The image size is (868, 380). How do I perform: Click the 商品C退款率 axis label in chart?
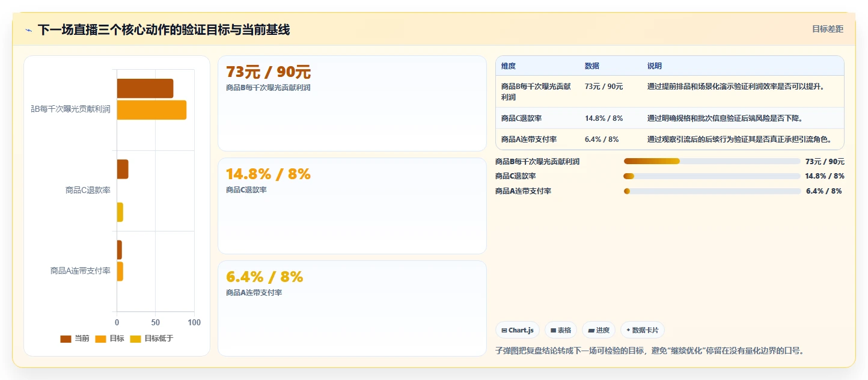[x=88, y=190]
